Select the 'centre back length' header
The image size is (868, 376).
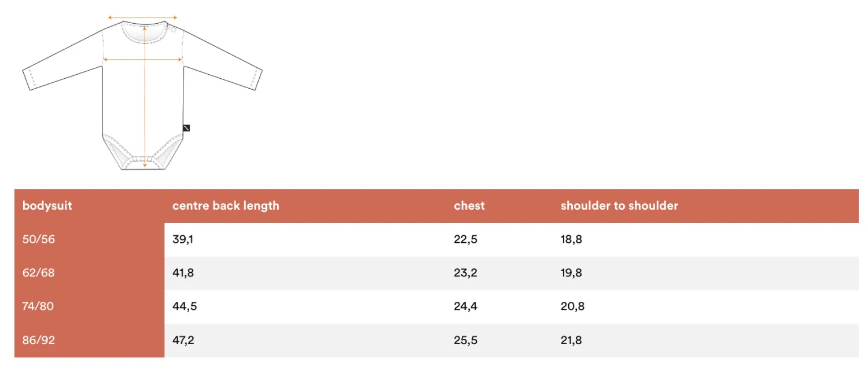coord(226,206)
